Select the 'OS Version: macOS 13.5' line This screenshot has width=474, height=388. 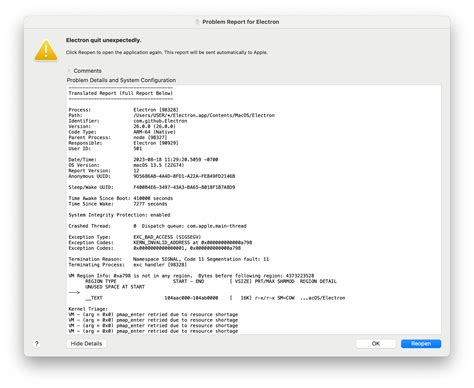(x=126, y=165)
